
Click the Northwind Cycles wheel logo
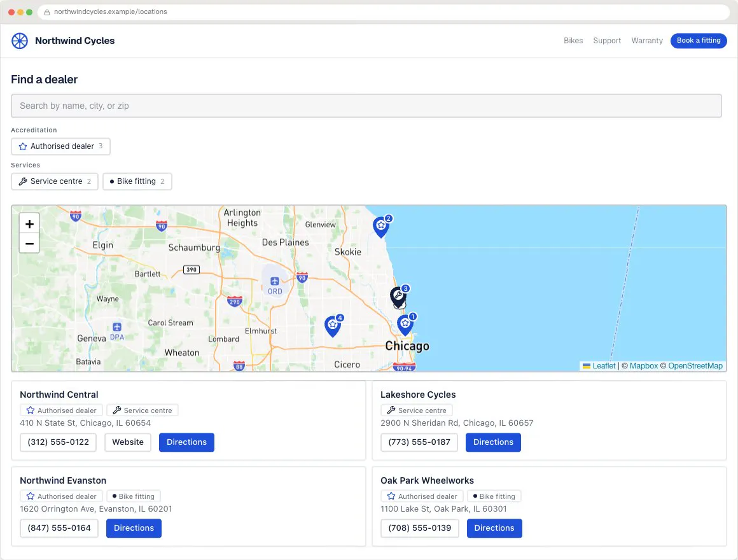pyautogui.click(x=20, y=41)
